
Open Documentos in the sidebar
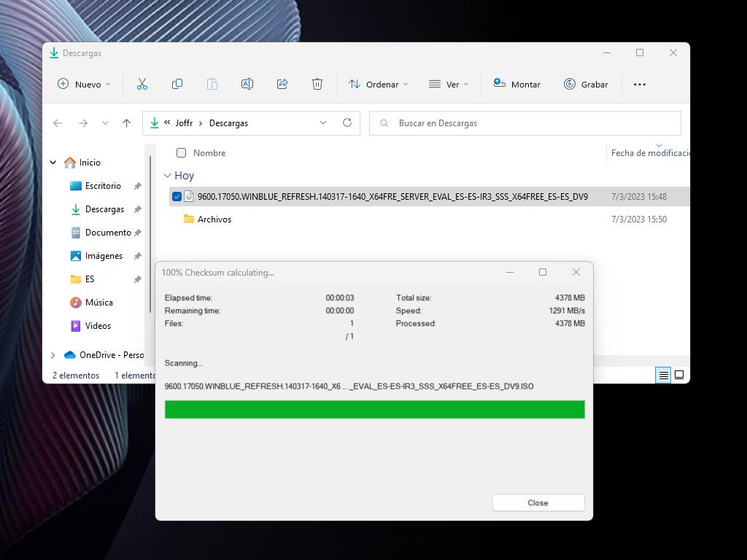coord(108,233)
